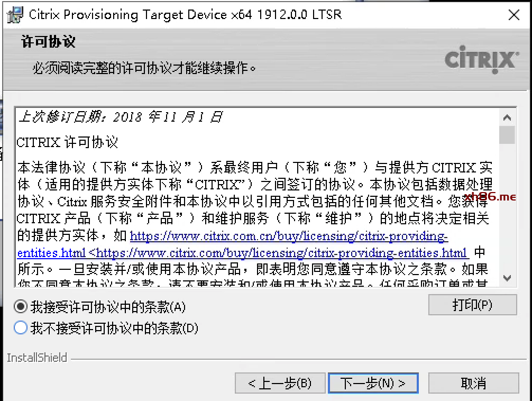Go back with 上一步(B) button
This screenshot has width=532, height=401.
click(x=280, y=383)
